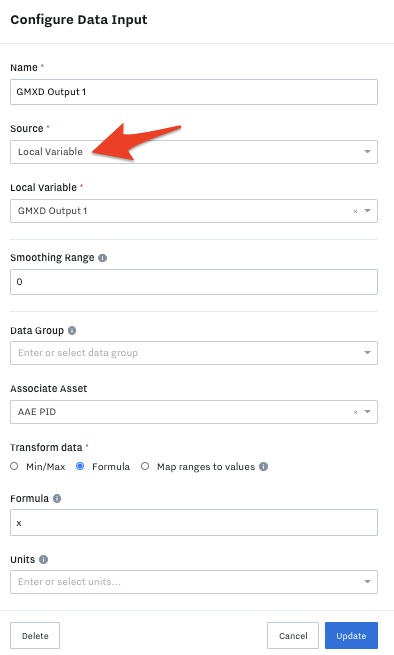Expand the Associate Asset dropdown arrow
The width and height of the screenshot is (394, 655).
tap(367, 412)
